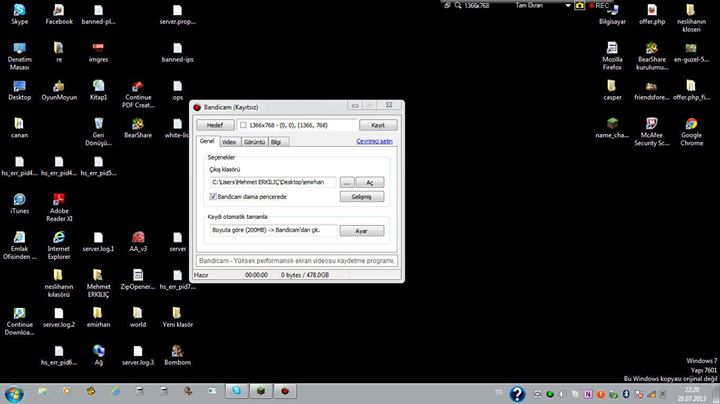Click the Çıkış klasörü path field
This screenshot has width=720, height=404.
pos(273,182)
